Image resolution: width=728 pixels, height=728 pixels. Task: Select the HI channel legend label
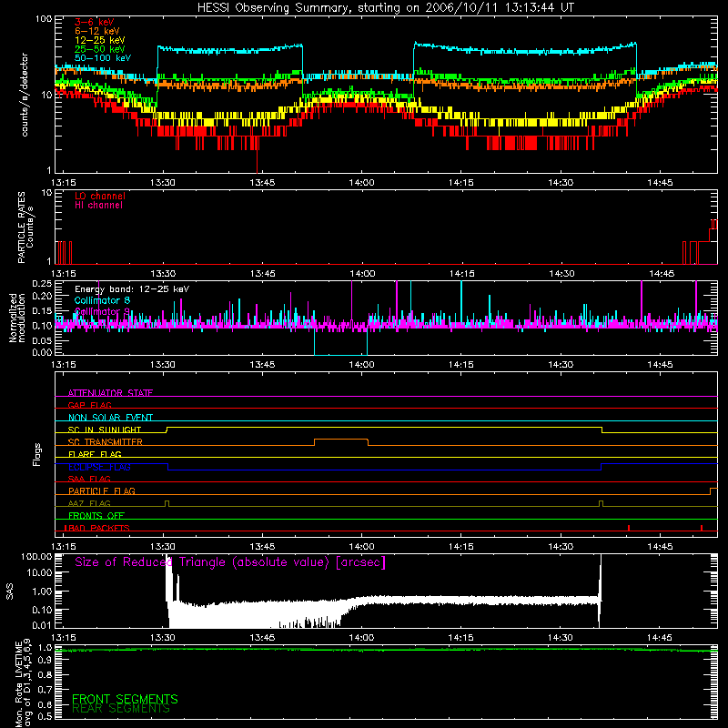tap(98, 206)
